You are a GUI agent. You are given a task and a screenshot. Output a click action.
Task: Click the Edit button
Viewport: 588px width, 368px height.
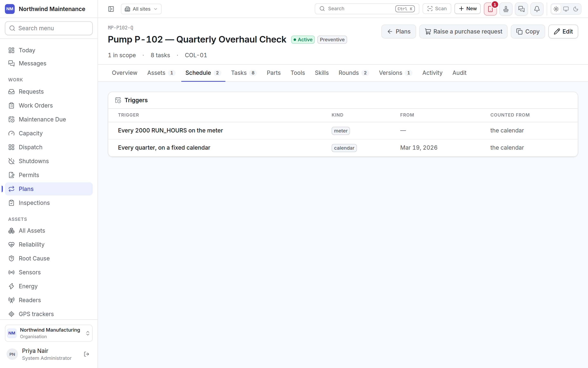point(563,31)
